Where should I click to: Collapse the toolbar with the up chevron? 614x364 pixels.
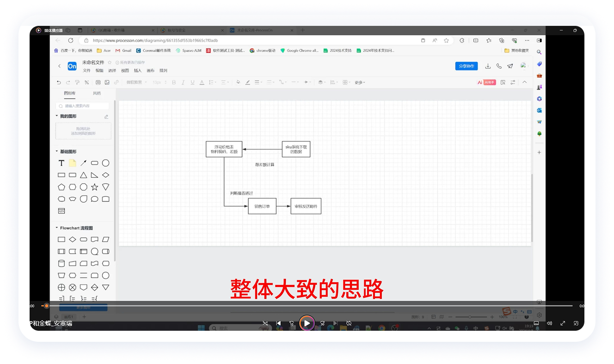tap(524, 82)
